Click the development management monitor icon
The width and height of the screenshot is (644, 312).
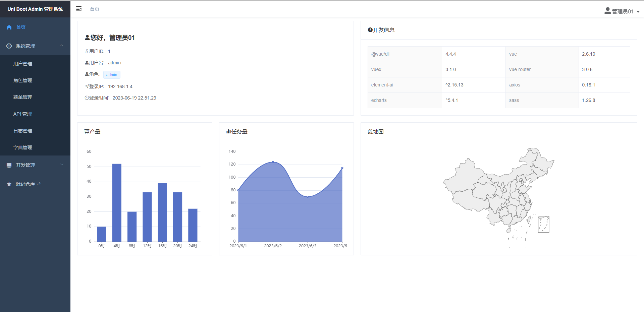9,165
